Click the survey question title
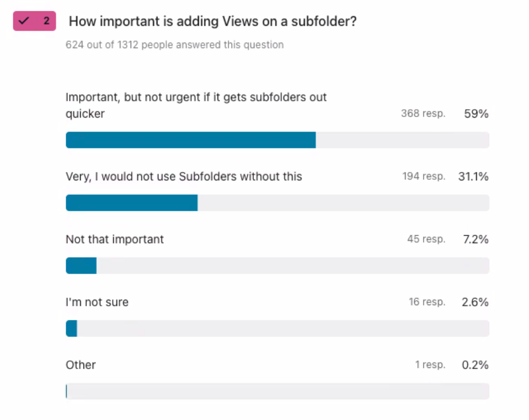The width and height of the screenshot is (529, 420). [x=212, y=21]
